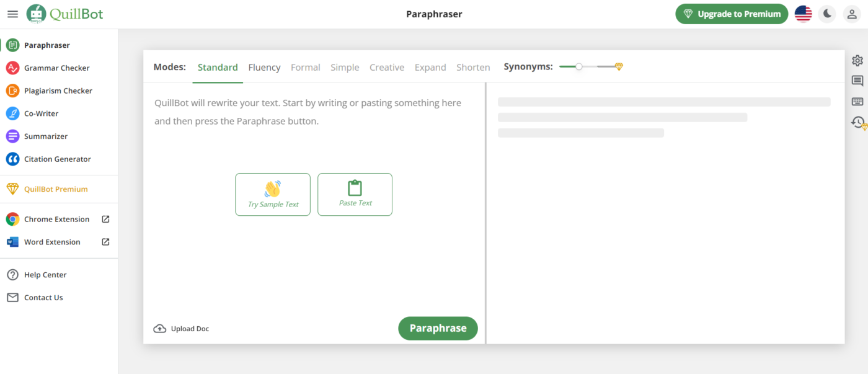868x374 pixels.
Task: Click the Upload Doc label
Action: click(x=190, y=329)
